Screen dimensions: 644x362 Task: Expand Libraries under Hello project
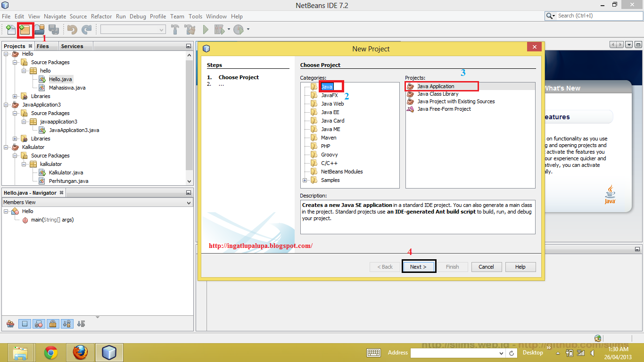(15, 96)
